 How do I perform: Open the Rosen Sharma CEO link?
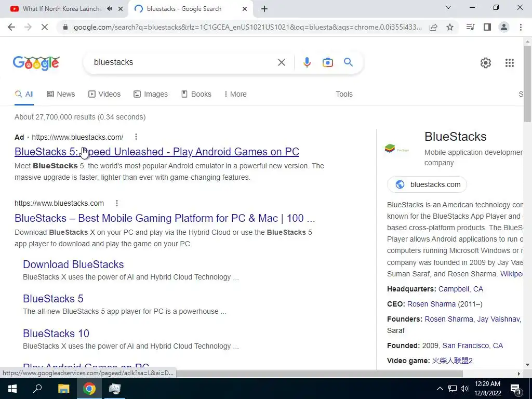pyautogui.click(x=431, y=304)
